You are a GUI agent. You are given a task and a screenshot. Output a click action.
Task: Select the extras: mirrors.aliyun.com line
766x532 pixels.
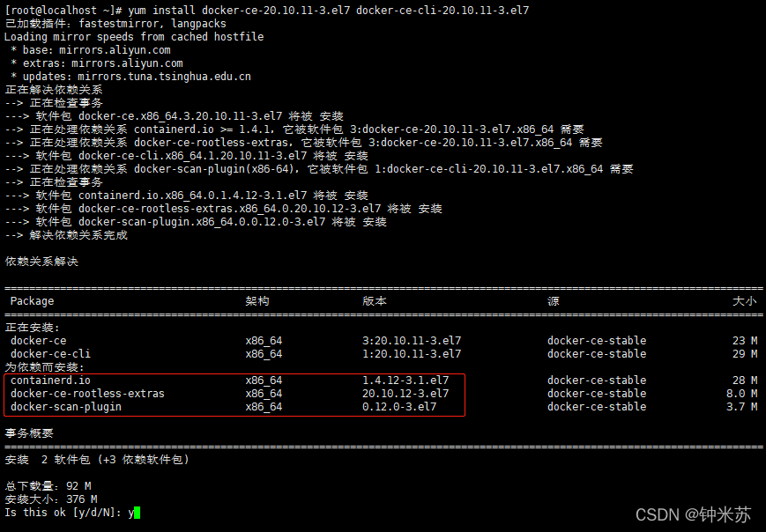(x=97, y=63)
